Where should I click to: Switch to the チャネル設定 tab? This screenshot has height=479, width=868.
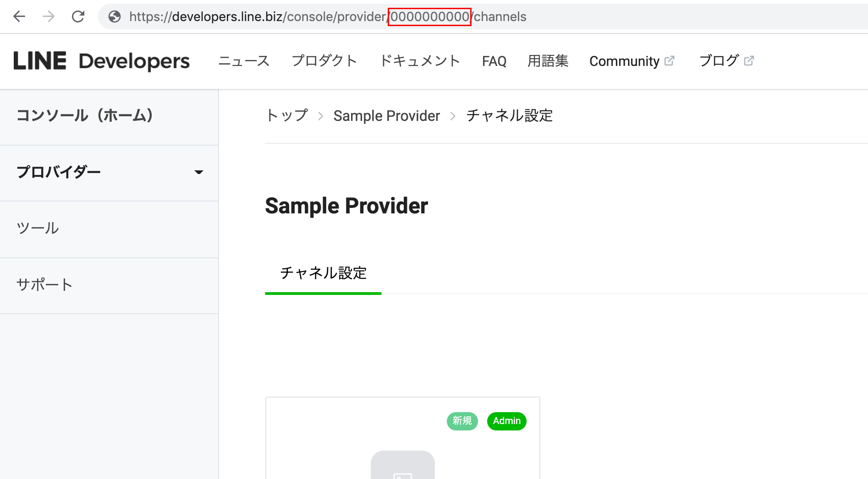[323, 273]
